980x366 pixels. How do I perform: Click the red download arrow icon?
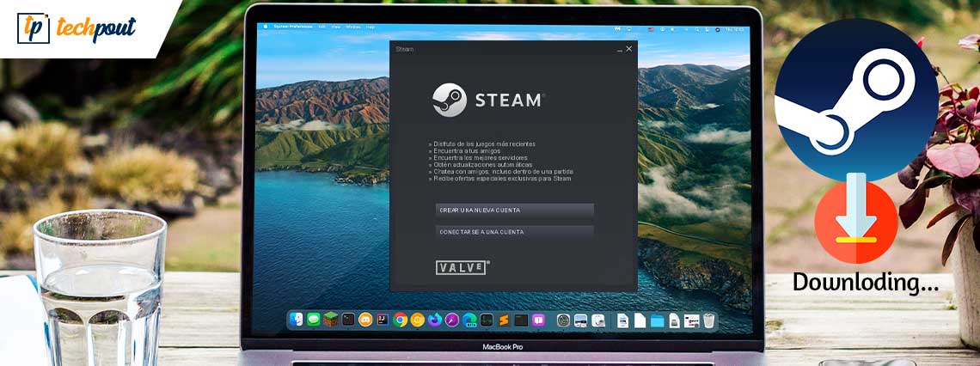click(856, 220)
